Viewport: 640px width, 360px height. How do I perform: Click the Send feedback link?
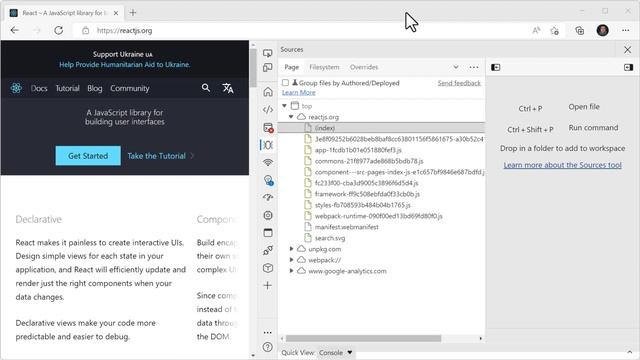(459, 83)
